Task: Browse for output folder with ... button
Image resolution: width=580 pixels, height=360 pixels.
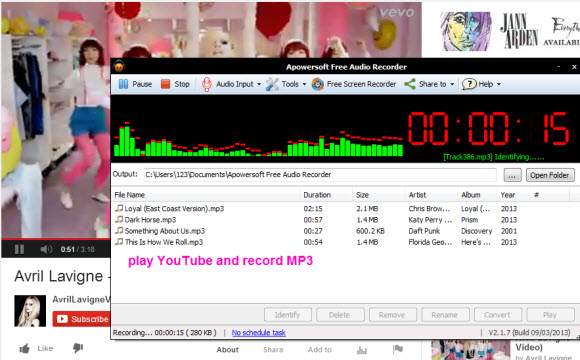Action: pyautogui.click(x=512, y=175)
